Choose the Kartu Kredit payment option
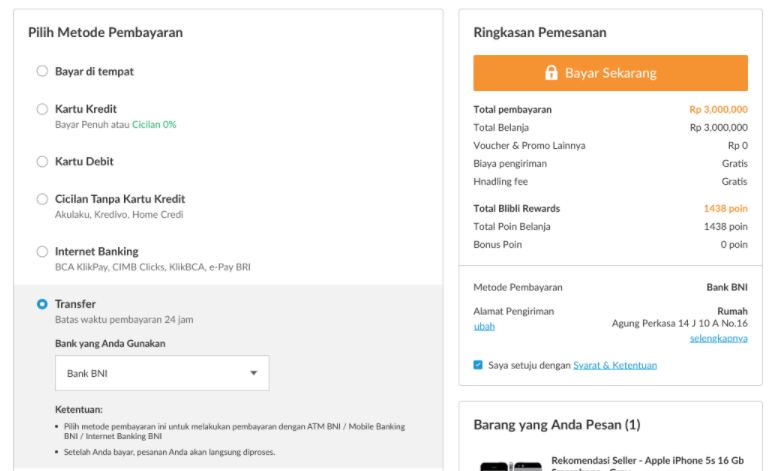The height and width of the screenshot is (471, 779). coord(42,109)
